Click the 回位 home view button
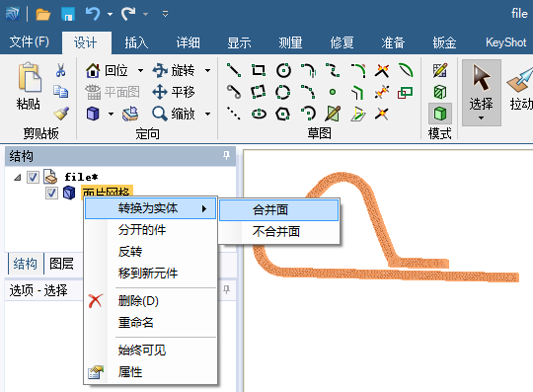533x392 pixels. click(x=107, y=70)
